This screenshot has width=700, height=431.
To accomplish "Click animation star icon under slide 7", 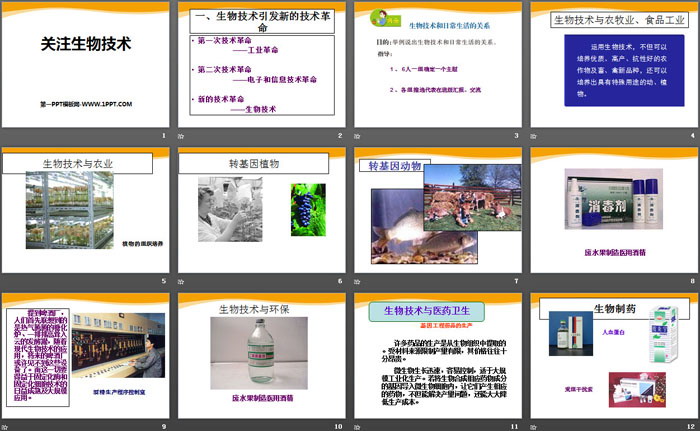I will click(x=357, y=281).
